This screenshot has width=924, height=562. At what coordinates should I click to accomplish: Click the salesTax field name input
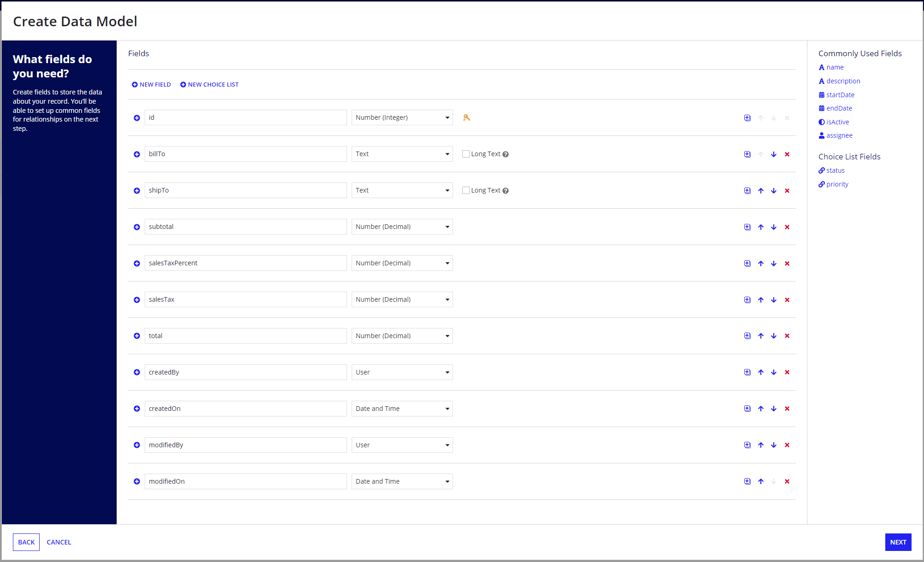click(x=245, y=299)
